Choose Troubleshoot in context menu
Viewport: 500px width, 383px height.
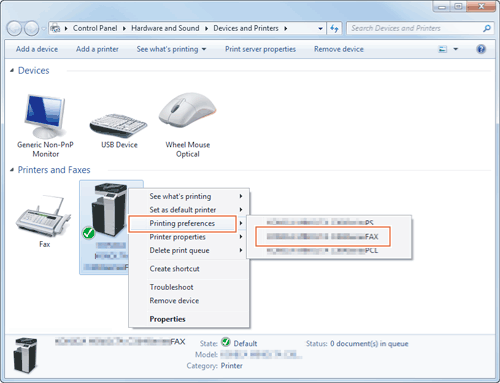pos(189,287)
